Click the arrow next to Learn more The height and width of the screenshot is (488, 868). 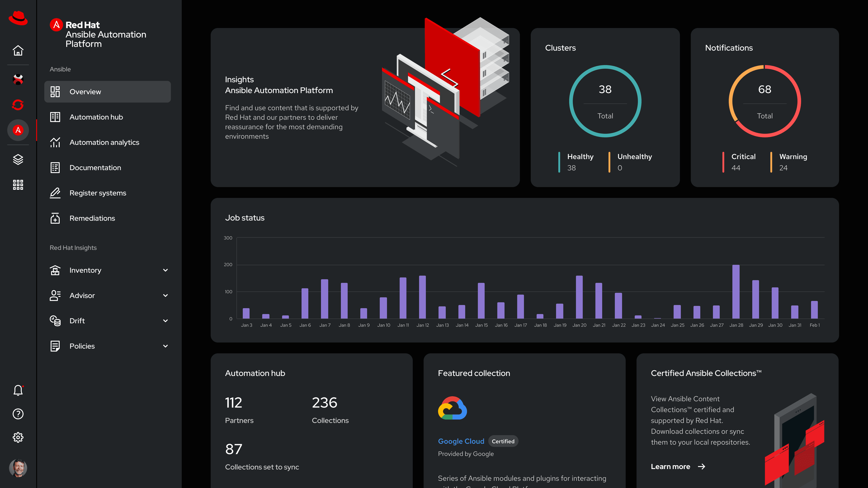point(702,467)
